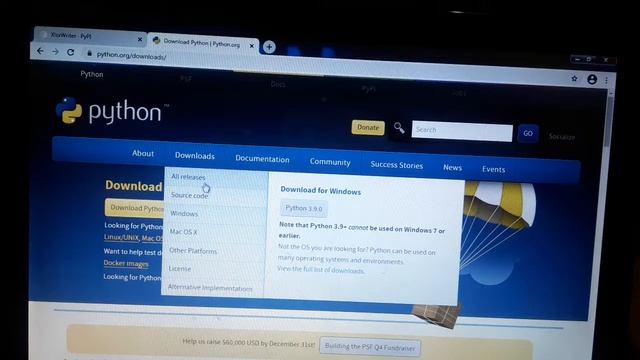The height and width of the screenshot is (360, 640).
Task: Open the Events menu
Action: [493, 169]
